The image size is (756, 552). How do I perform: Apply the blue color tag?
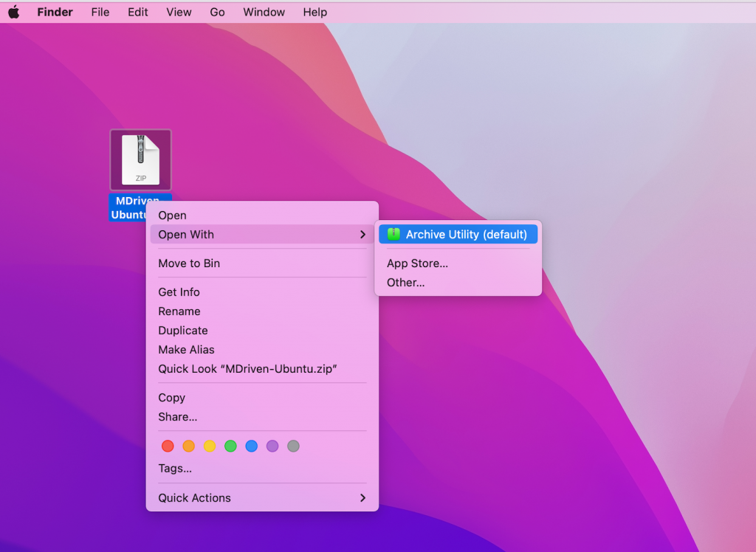pos(251,446)
